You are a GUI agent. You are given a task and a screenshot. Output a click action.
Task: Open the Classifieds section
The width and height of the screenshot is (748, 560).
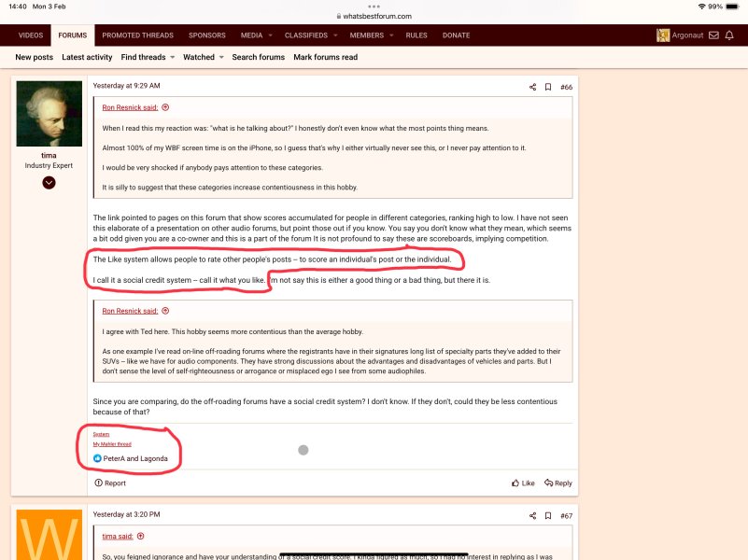[306, 35]
